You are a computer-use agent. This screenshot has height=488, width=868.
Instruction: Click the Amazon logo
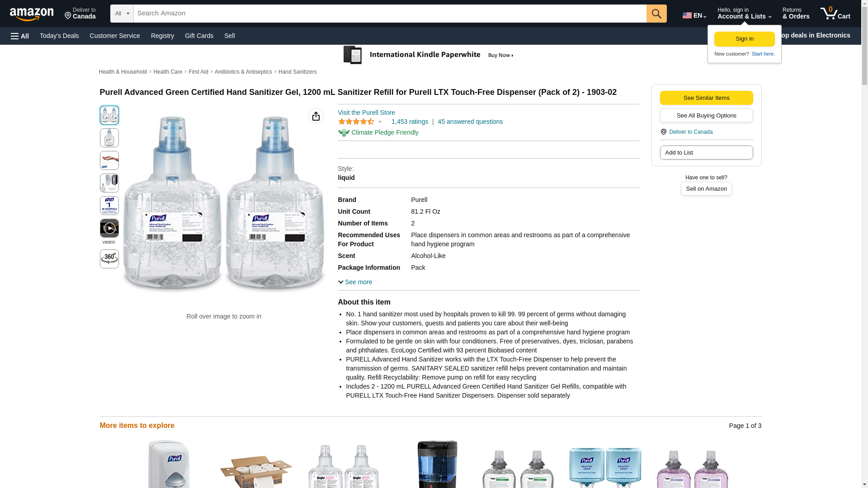32,14
